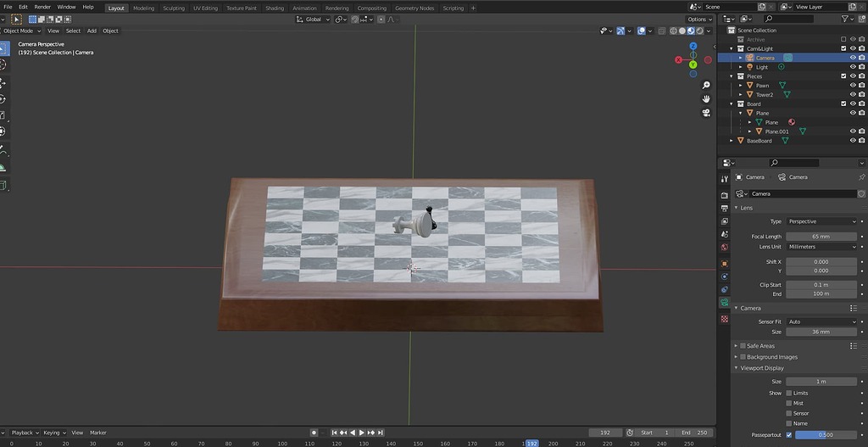Image resolution: width=868 pixels, height=447 pixels.
Task: Switch to the Modeling workspace tab
Action: (x=144, y=8)
